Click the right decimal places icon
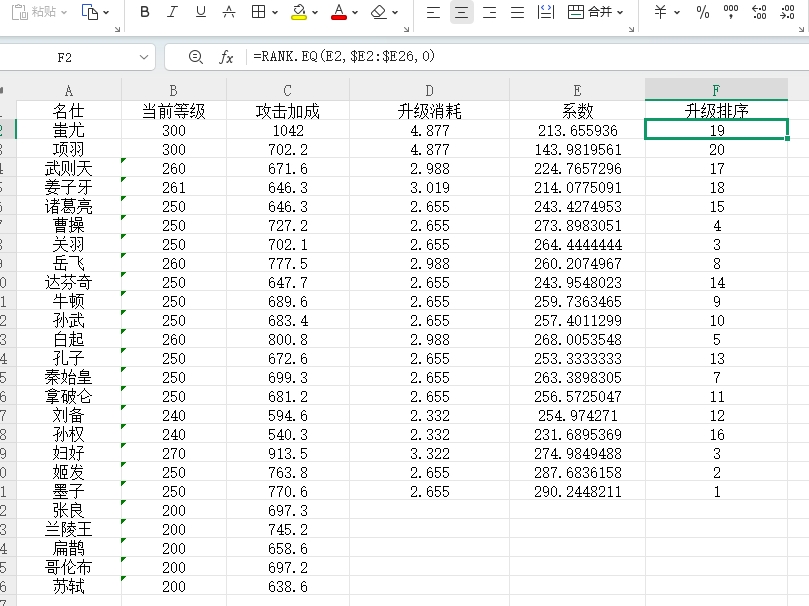 coord(787,11)
